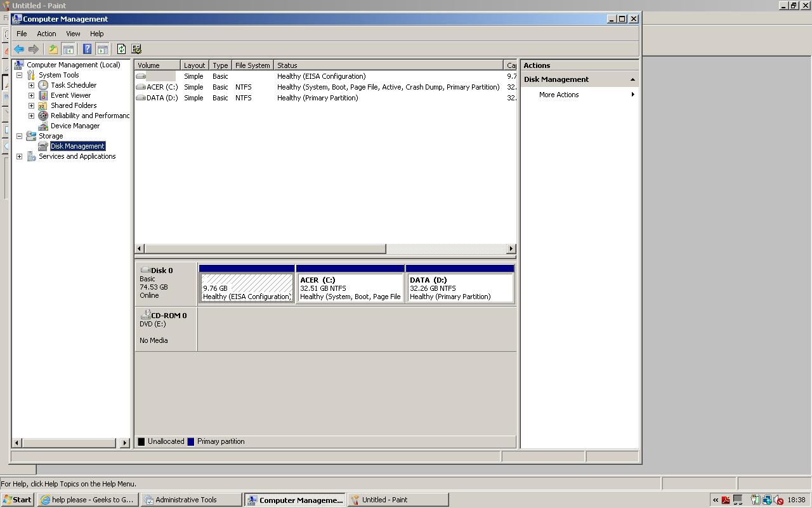Click the ACER (C:) volume drive icon
The width and height of the screenshot is (812, 508).
(x=141, y=87)
